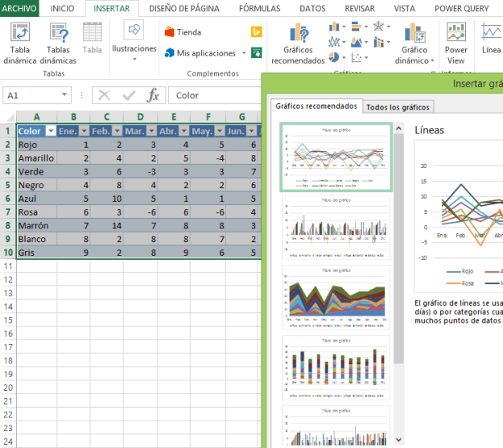
Task: Open the Color column filter dropdown
Action: pyautogui.click(x=50, y=131)
